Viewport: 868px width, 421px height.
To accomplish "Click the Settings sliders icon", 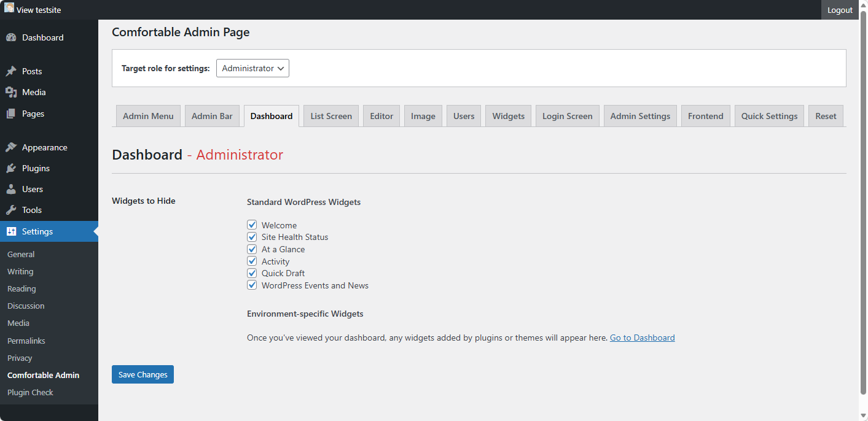I will tap(11, 231).
